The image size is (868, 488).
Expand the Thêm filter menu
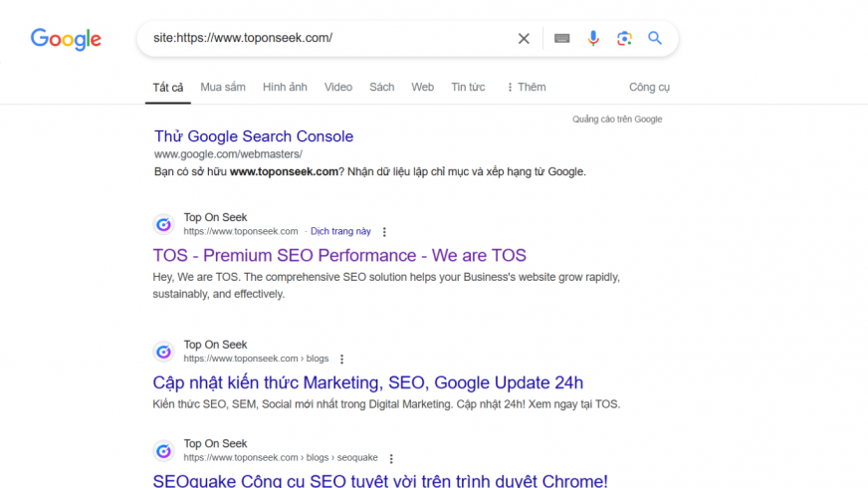coord(527,88)
